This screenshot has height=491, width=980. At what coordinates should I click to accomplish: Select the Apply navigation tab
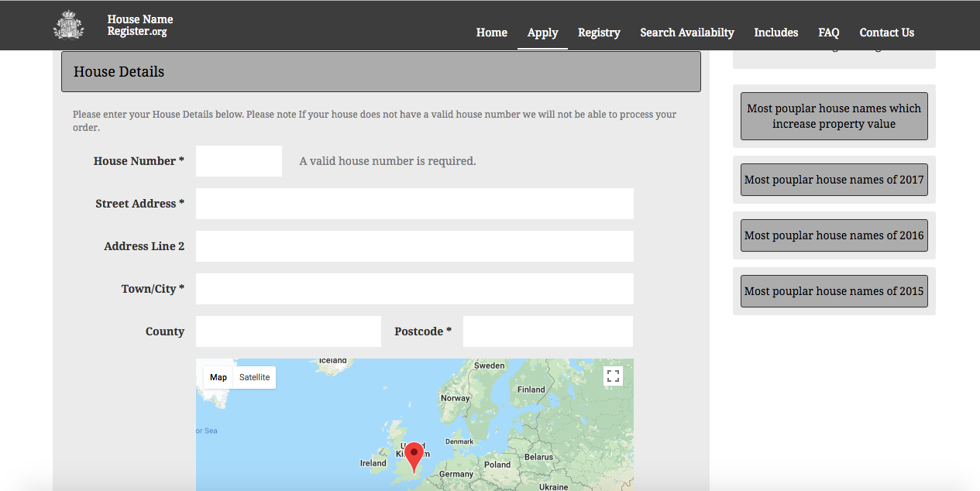pos(542,33)
